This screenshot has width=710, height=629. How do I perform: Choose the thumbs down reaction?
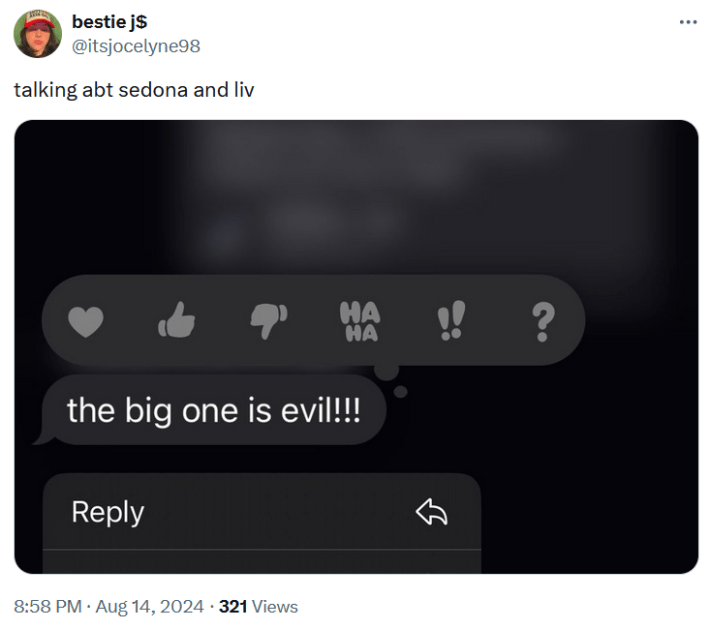click(x=267, y=321)
